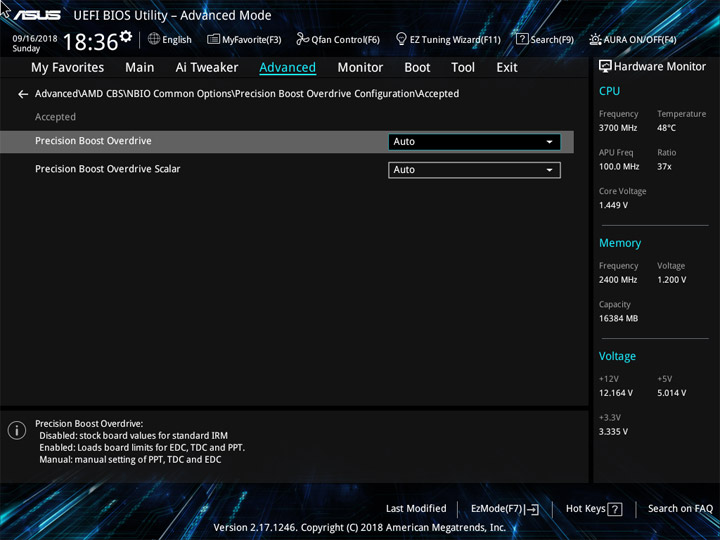The width and height of the screenshot is (720, 540).
Task: Click memory capacity value 16384 MB
Action: pos(618,318)
